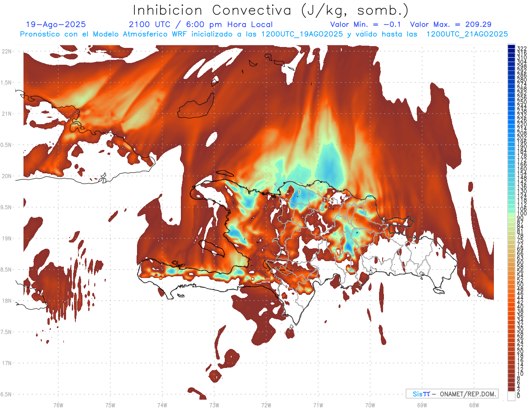Click the legend value '208'
Screen dimensions: 532x411
[522, 133]
